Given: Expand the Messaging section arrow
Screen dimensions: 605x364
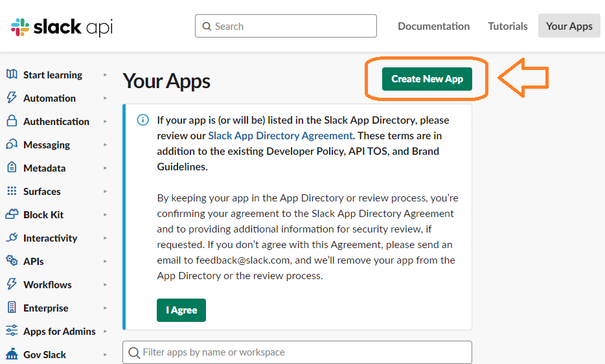Looking at the screenshot, I should [x=105, y=144].
